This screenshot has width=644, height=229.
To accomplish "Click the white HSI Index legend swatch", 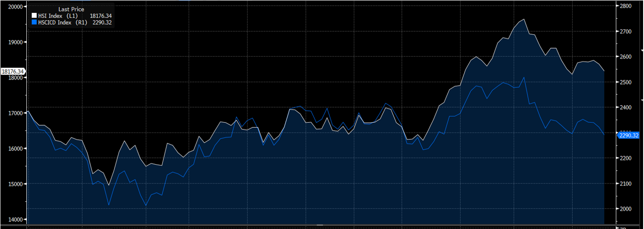I will pos(34,16).
